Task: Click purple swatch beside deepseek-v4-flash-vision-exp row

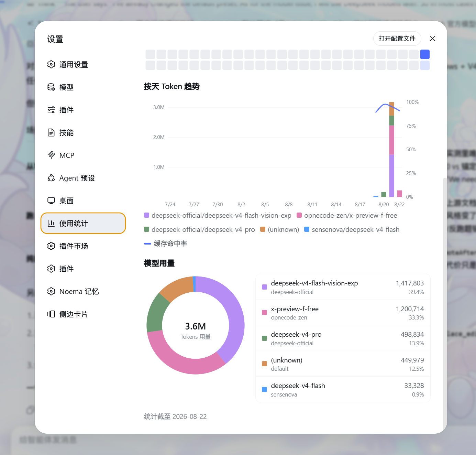Action: click(x=264, y=287)
